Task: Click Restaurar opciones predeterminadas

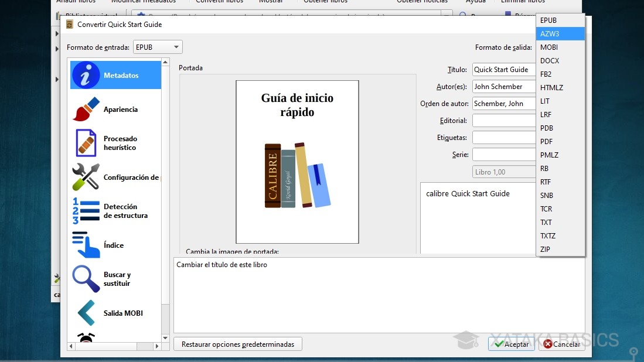Action: pos(237,344)
